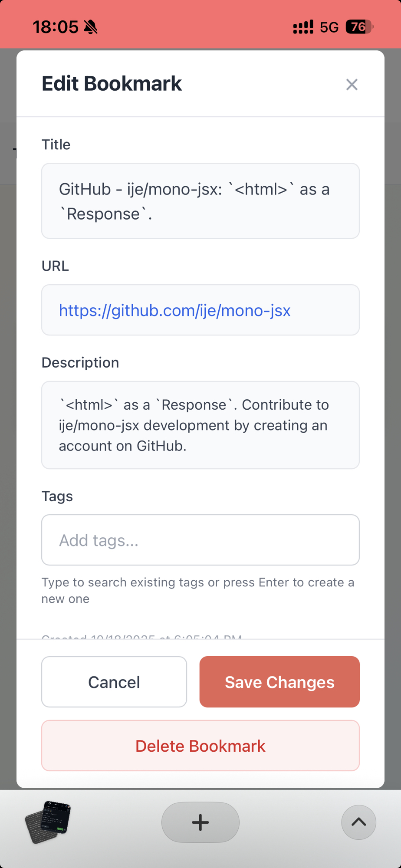Tap the cellular signal bars icon
Screen dimensions: 401x868
point(303,27)
